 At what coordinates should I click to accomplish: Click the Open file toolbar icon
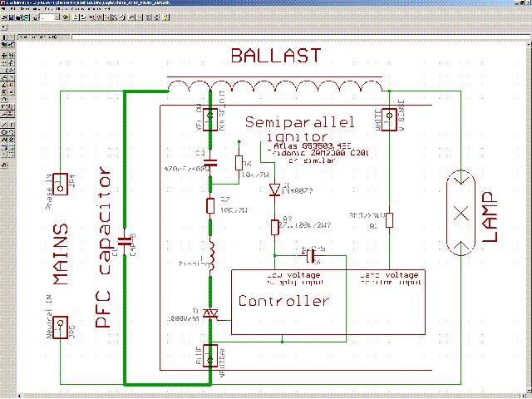pos(3,17)
